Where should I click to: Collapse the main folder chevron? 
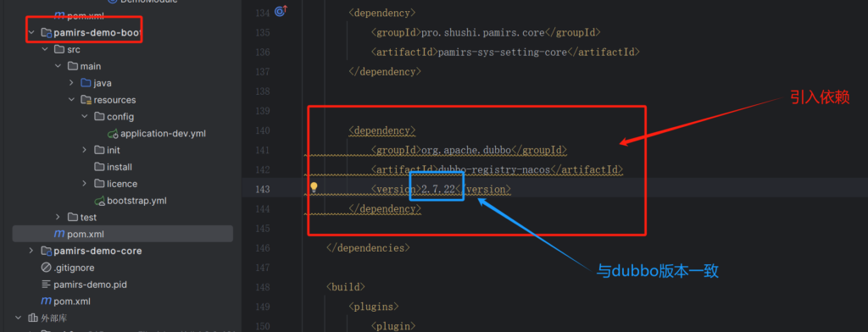pos(58,66)
